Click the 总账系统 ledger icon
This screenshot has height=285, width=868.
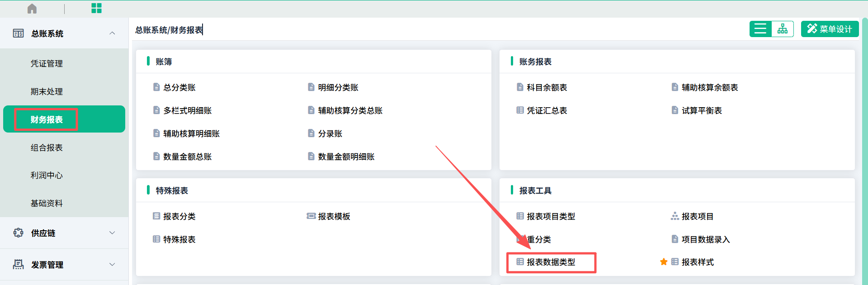(19, 33)
